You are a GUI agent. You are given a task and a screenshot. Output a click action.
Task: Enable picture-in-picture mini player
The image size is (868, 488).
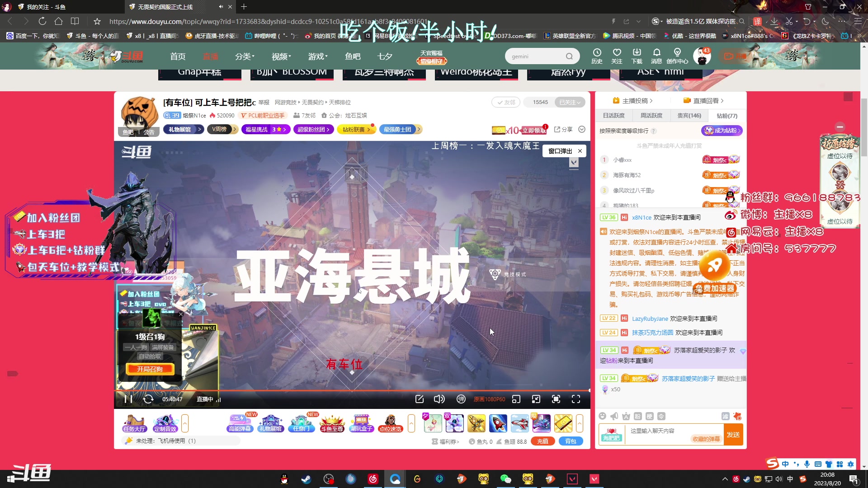516,399
